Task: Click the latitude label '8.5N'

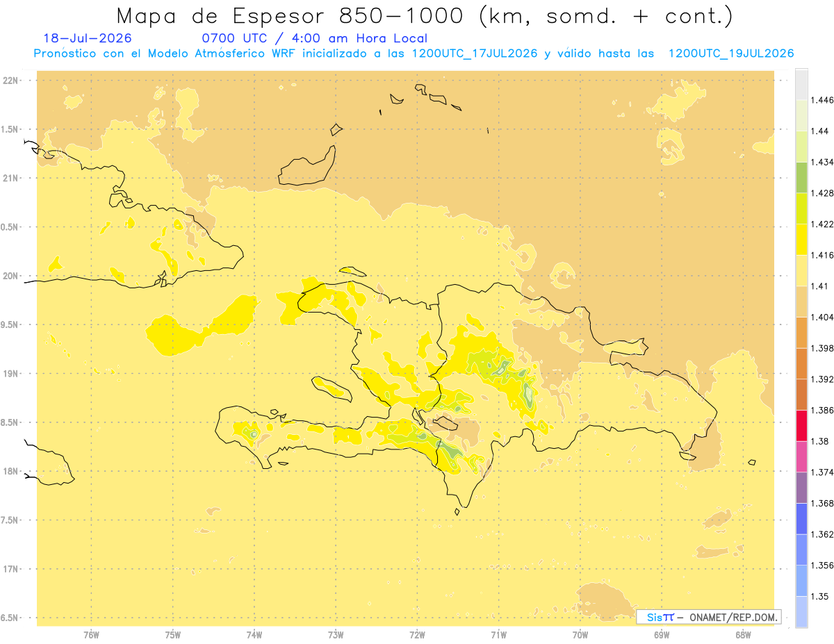Action: 10,422
